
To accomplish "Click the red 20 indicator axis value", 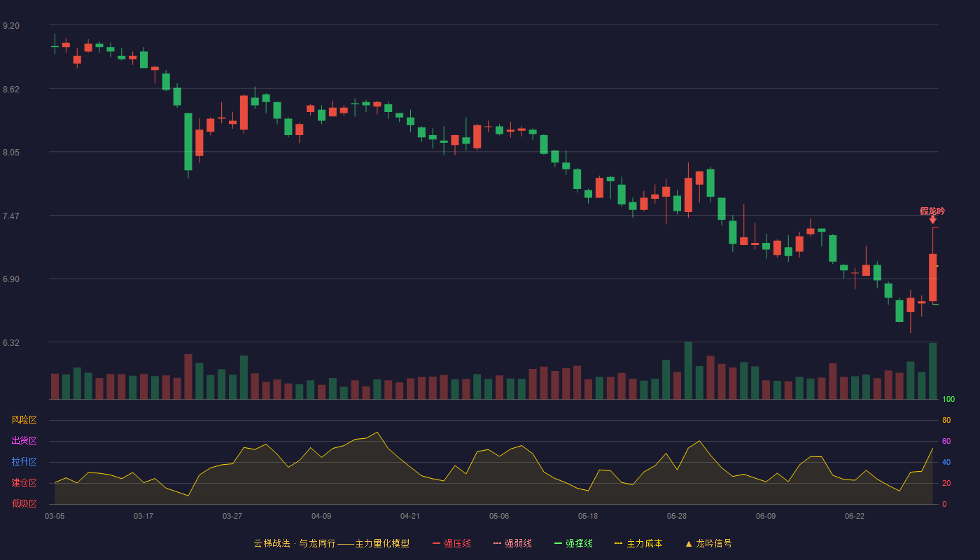I will coord(946,483).
